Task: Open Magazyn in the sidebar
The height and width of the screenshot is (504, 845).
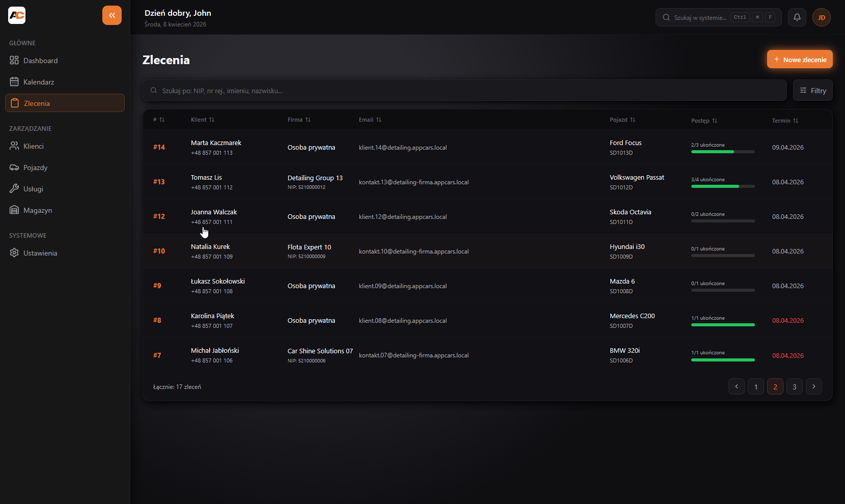Action: tap(38, 210)
